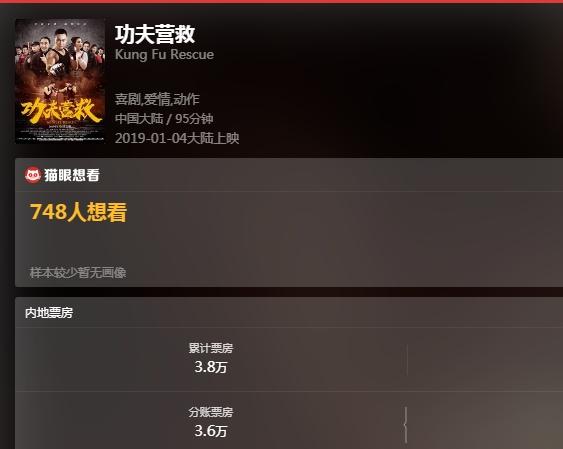Click the vertical divider beside 累计票房

pyautogui.click(x=407, y=360)
